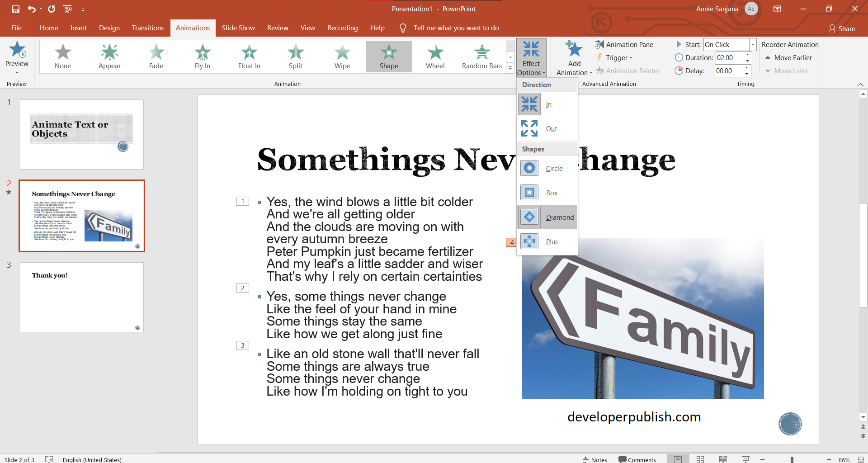Open Effect Options menu
This screenshot has height=463, width=868.
[x=532, y=57]
